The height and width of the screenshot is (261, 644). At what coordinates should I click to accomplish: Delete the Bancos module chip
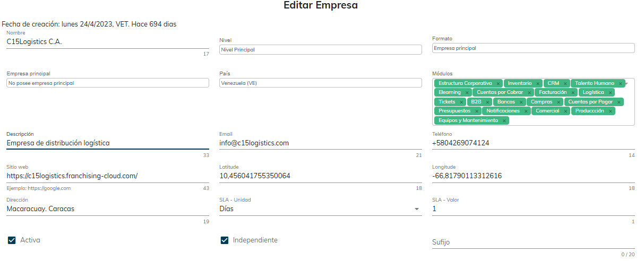coord(521,102)
